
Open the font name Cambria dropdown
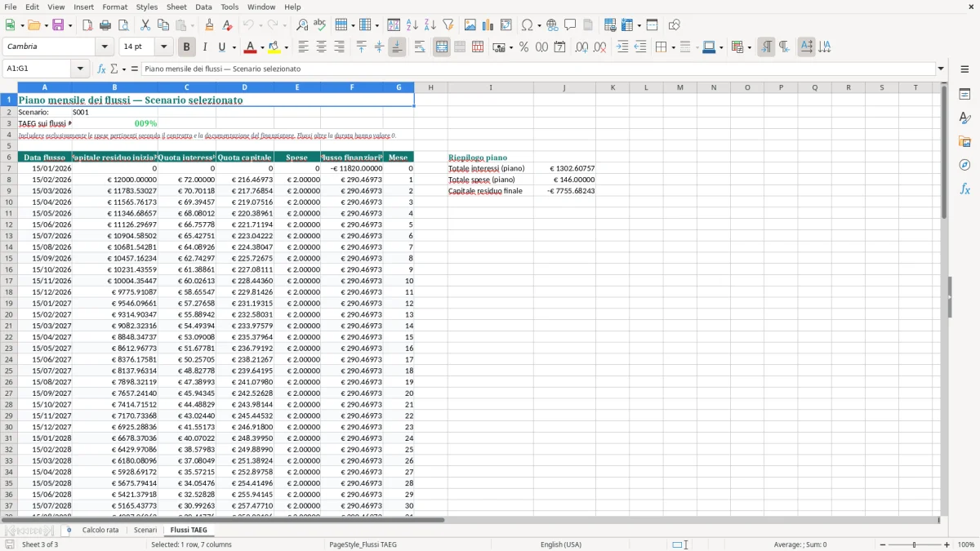(104, 47)
